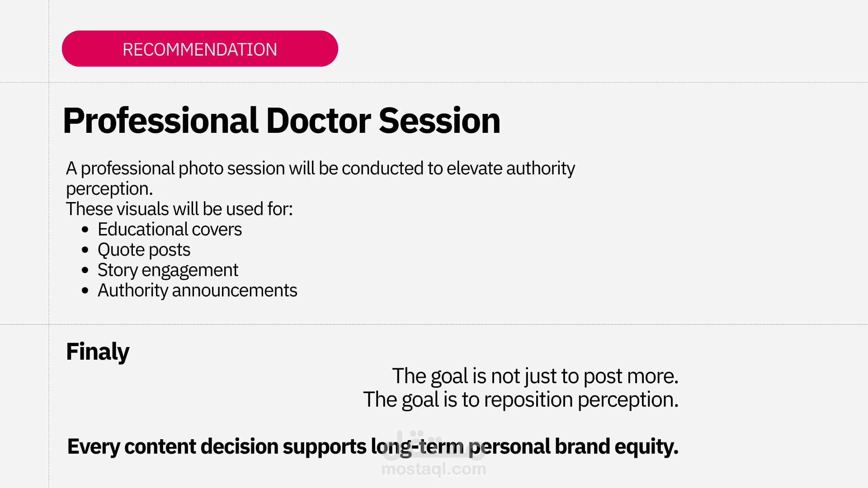Viewport: 868px width, 488px height.
Task: Click 'The goal is not just to post more.'
Action: pos(535,376)
